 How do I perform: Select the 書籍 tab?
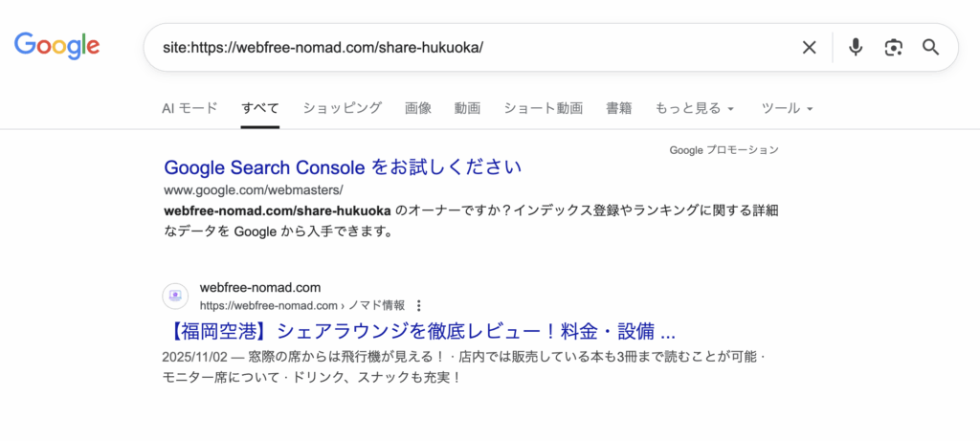(x=619, y=108)
